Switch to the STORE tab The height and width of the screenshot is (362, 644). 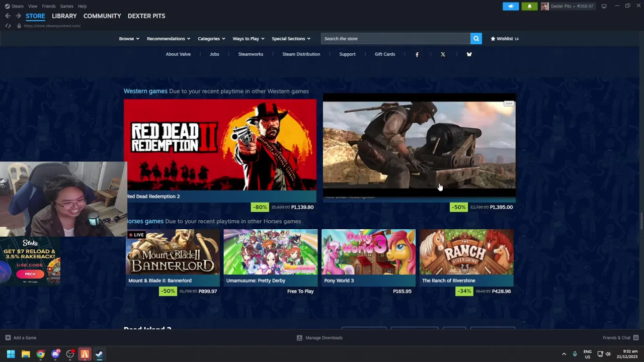coord(35,16)
